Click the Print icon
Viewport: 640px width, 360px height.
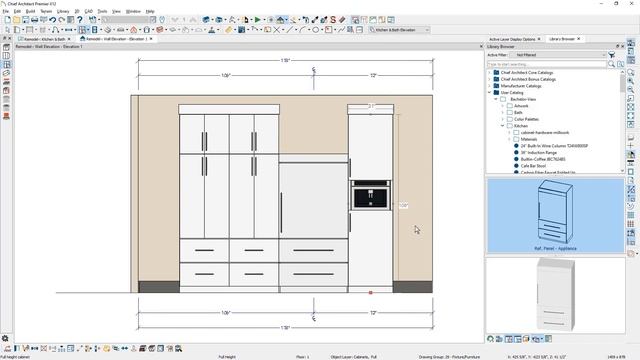34,20
